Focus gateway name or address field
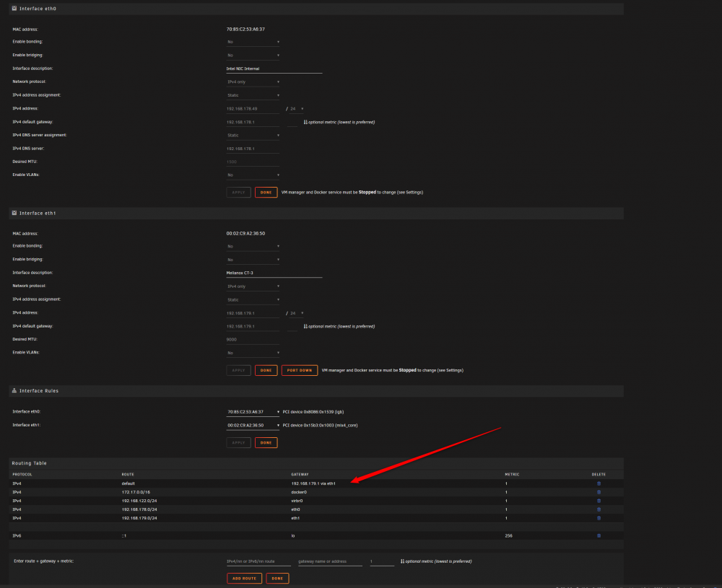722x588 pixels. click(330, 561)
